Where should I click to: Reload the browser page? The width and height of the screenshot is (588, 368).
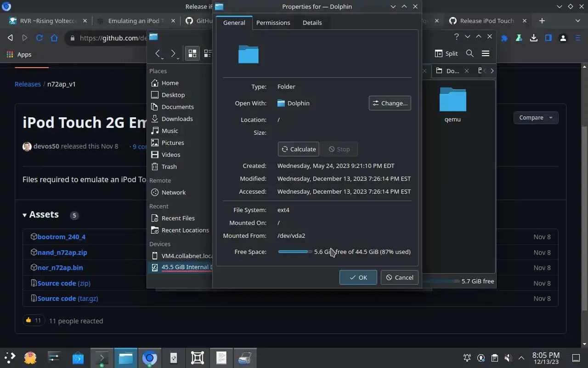[x=40, y=38]
